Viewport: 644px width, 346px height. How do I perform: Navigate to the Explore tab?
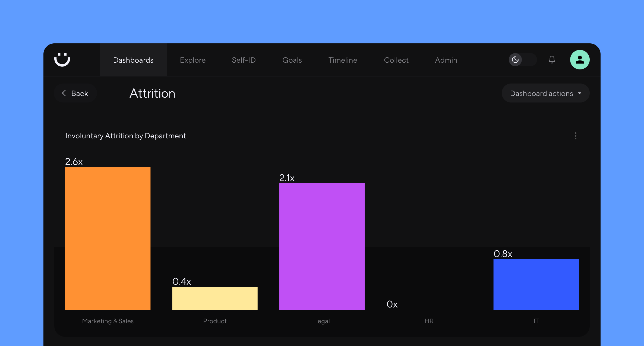(192, 60)
